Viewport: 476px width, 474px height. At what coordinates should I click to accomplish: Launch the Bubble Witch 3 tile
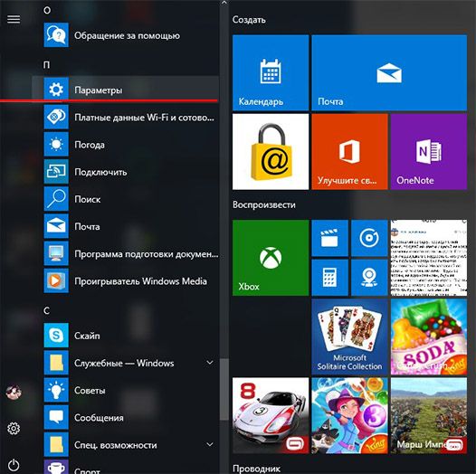(349, 416)
